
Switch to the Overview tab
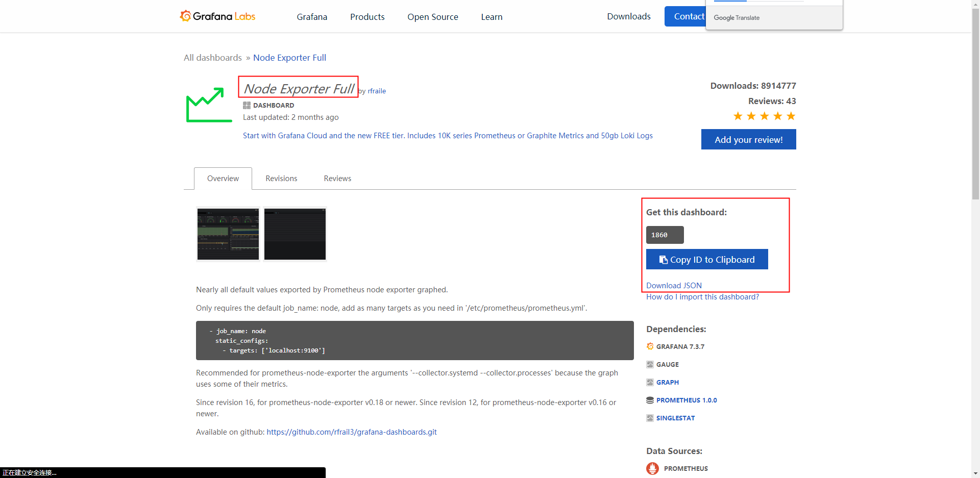click(223, 179)
